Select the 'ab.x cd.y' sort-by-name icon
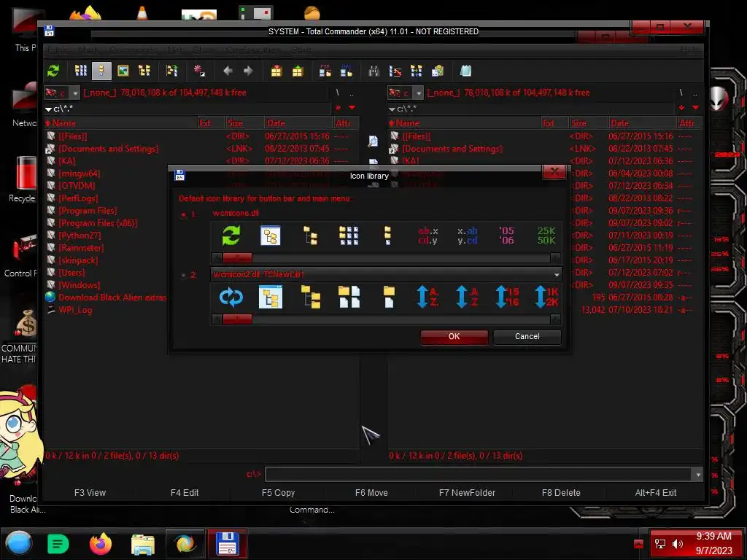The width and height of the screenshot is (747, 560). click(427, 236)
